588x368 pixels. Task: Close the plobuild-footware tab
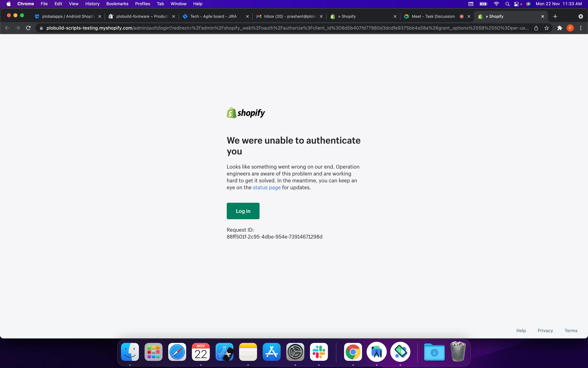tap(173, 16)
